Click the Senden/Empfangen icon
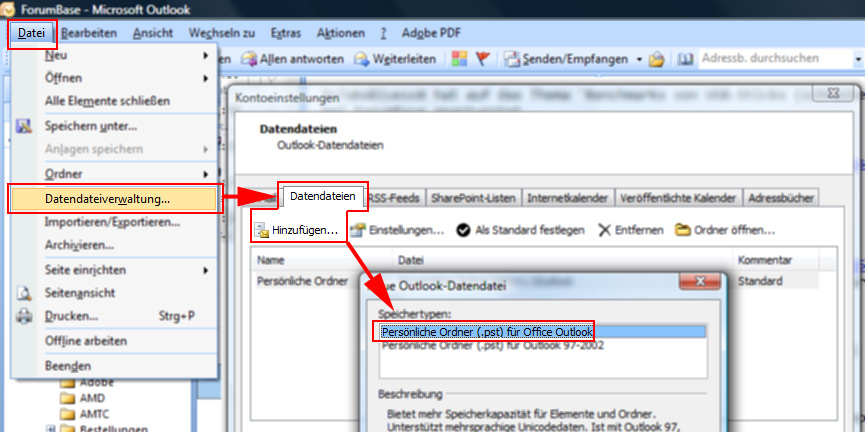Image resolution: width=865 pixels, height=432 pixels. pyautogui.click(x=514, y=59)
